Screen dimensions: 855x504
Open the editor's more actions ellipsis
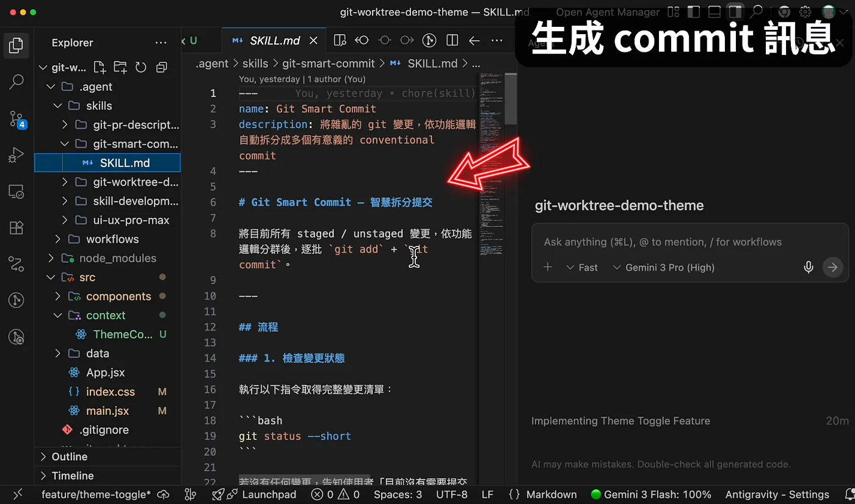point(497,40)
